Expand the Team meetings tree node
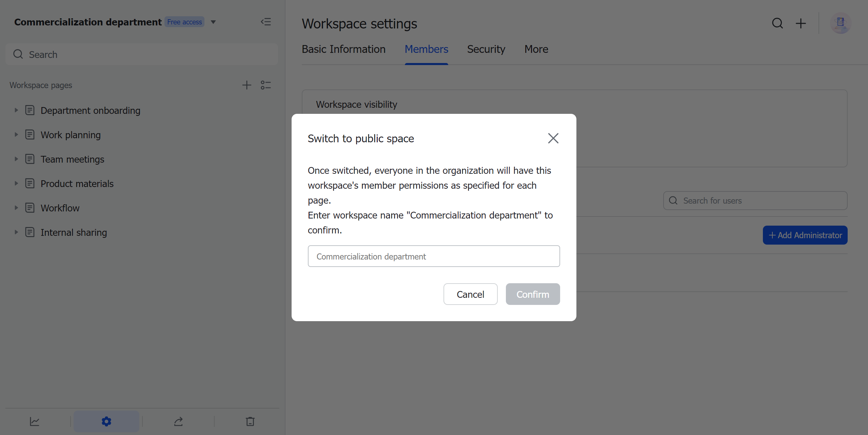 click(x=16, y=159)
